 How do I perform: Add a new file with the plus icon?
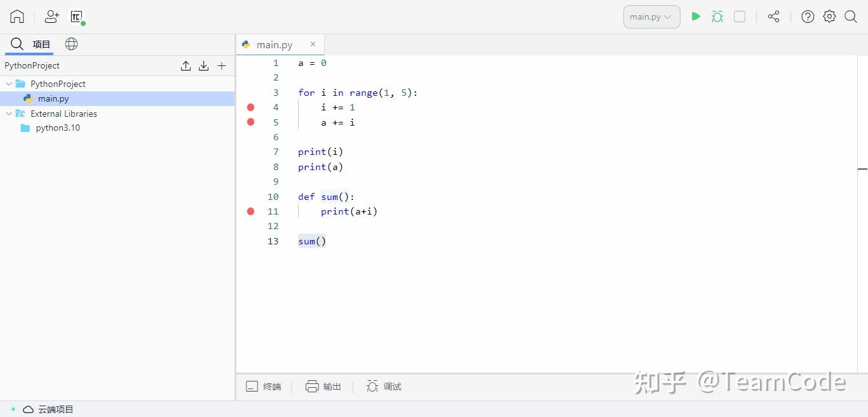(222, 65)
